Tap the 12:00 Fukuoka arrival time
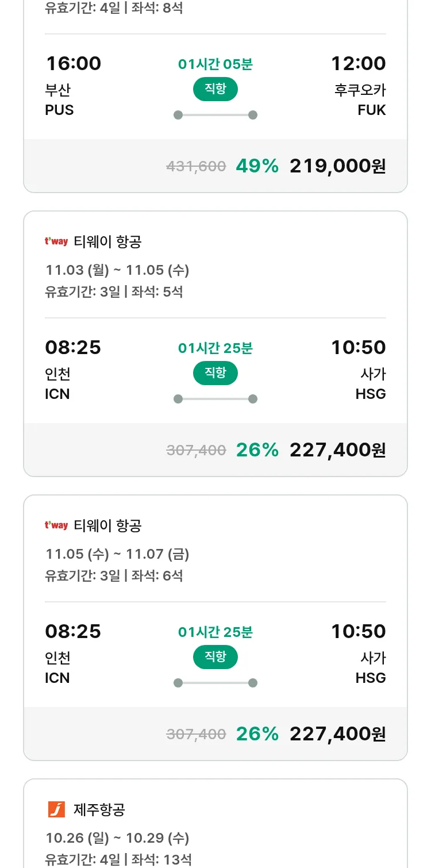The width and height of the screenshot is (431, 868). 358,63
